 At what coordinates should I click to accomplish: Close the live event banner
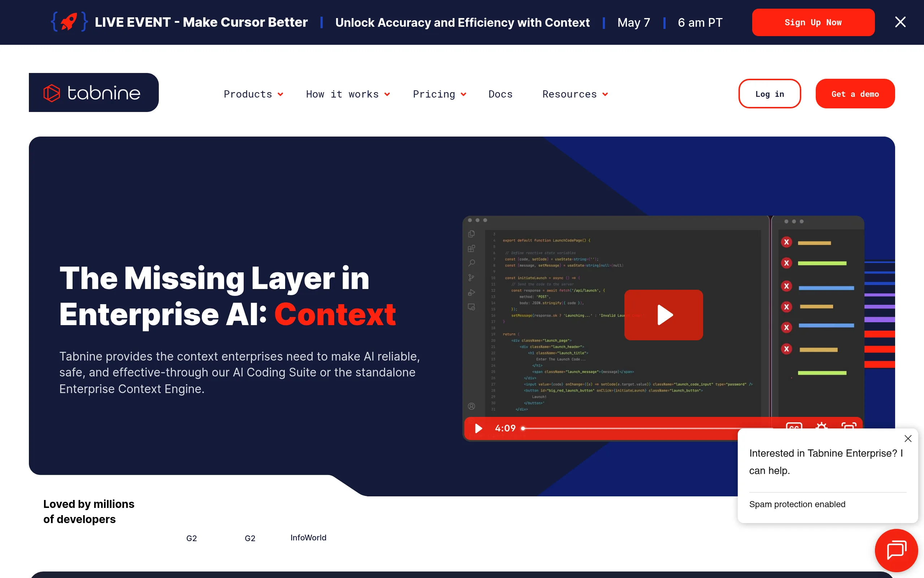click(x=900, y=22)
